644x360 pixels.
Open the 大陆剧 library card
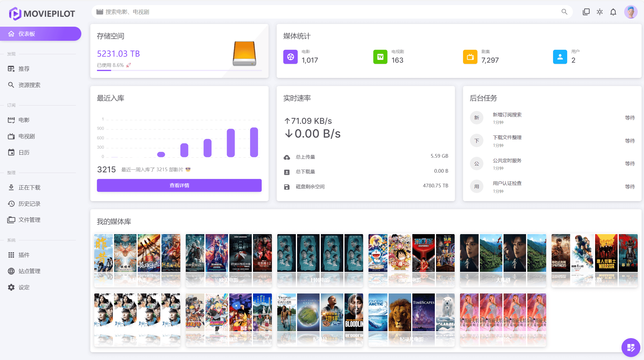coord(503,260)
